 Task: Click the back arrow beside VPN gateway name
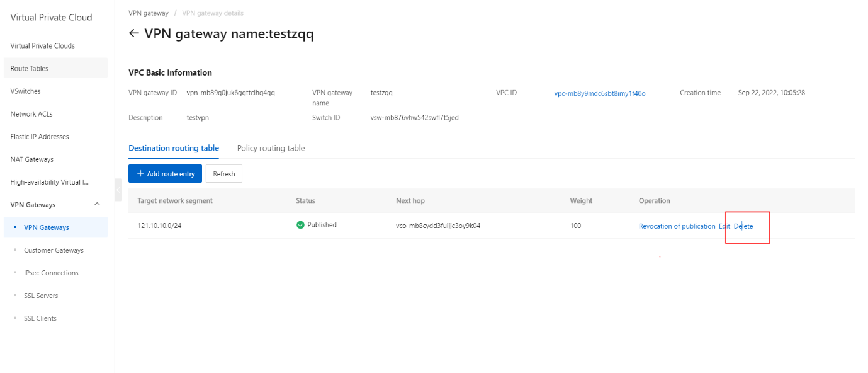coord(133,33)
